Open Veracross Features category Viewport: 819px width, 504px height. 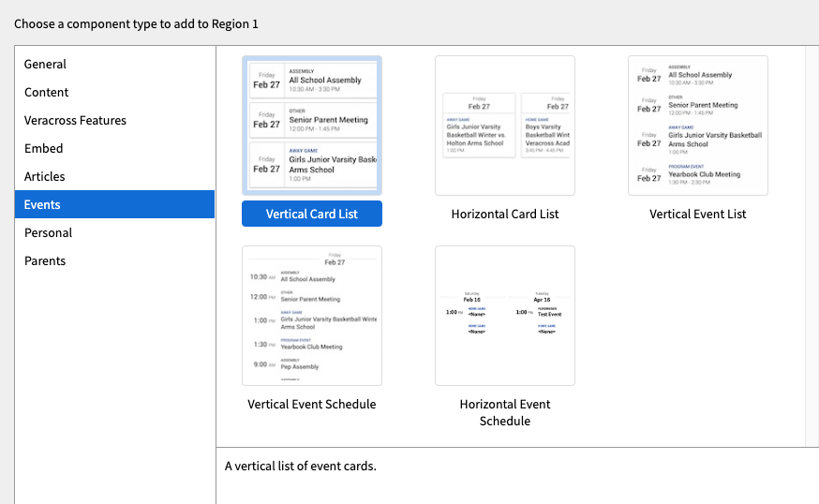point(75,120)
